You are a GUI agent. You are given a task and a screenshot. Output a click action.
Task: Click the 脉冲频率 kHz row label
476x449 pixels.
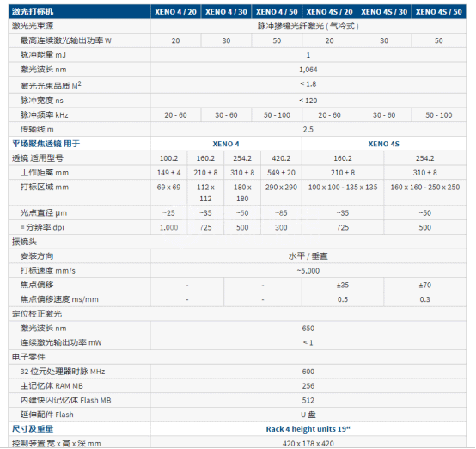click(45, 115)
